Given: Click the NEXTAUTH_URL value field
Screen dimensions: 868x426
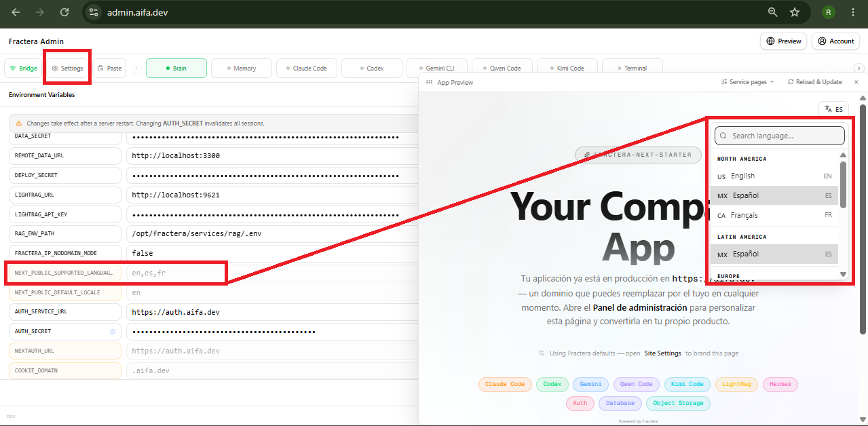Looking at the screenshot, I should click(x=271, y=351).
